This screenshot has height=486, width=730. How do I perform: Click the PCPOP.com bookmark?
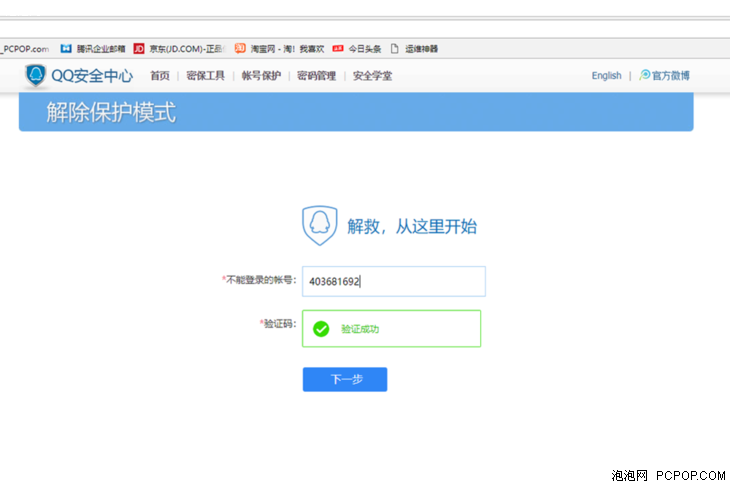[25, 48]
